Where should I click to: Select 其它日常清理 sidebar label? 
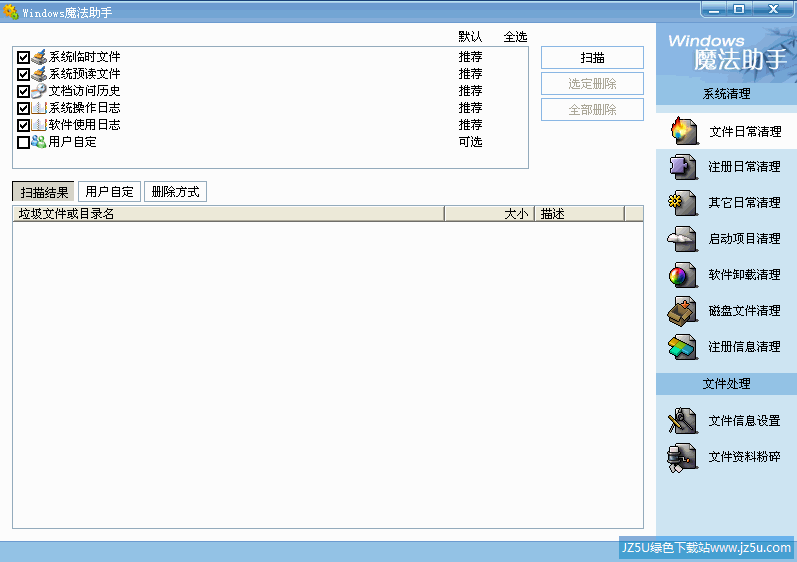click(x=745, y=203)
